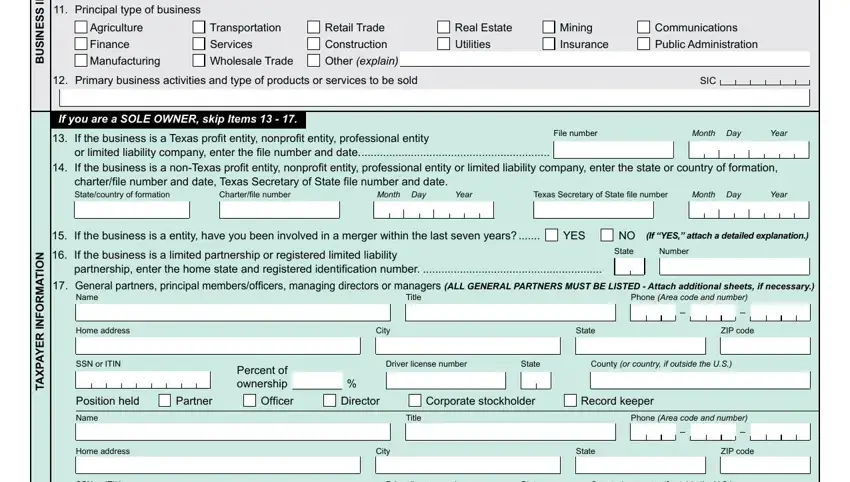
Task: Check the Mining box
Action: 549,27
